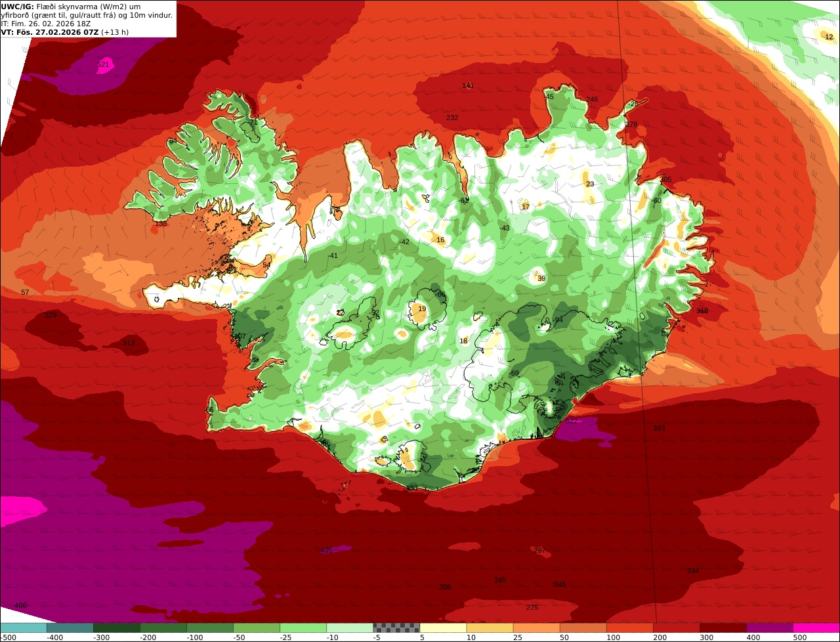The height and width of the screenshot is (642, 840).
Task: Click the value 18 on the map
Action: click(463, 341)
